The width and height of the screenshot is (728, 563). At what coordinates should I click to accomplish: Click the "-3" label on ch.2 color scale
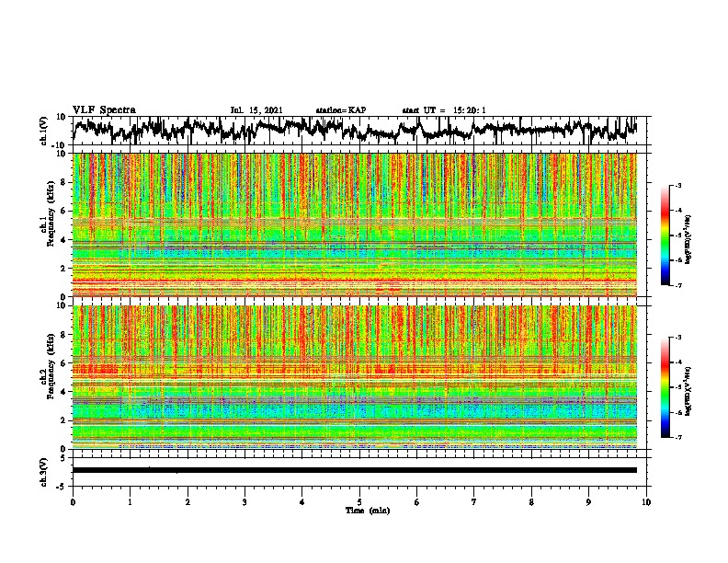678,338
